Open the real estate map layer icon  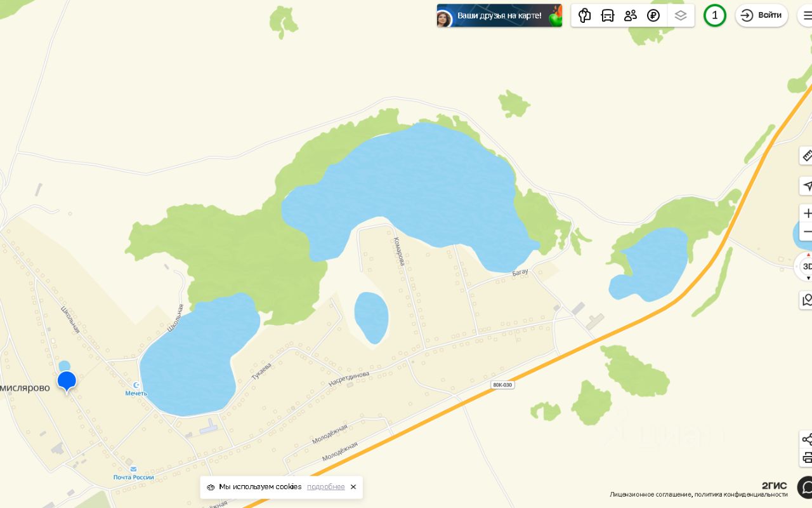click(584, 15)
